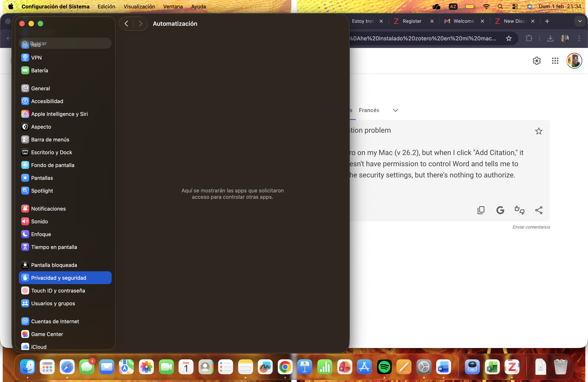Click the back arrow in System Settings
The image size is (588, 382).
point(126,24)
